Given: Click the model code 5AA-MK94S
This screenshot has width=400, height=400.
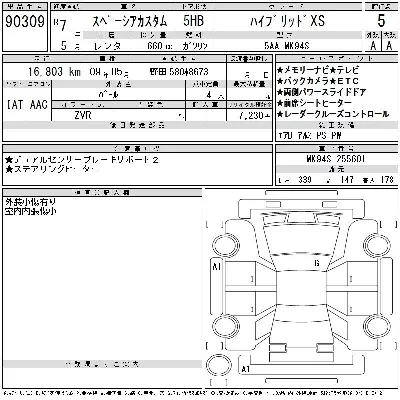Looking at the screenshot, I should (x=287, y=46).
